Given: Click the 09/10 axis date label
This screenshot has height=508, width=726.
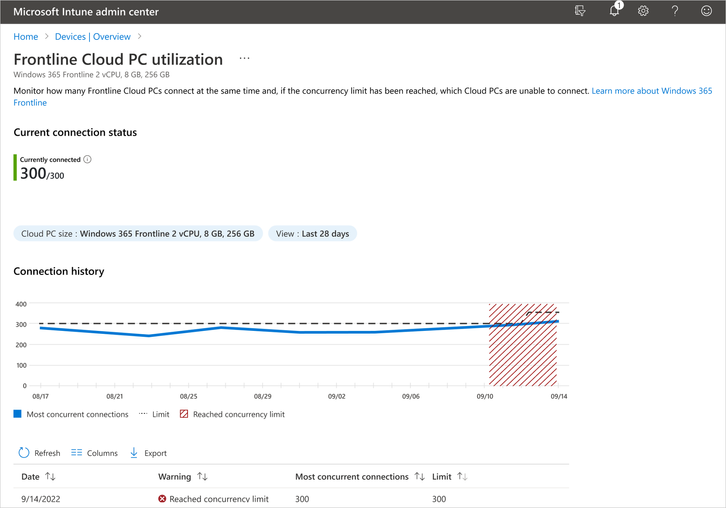Looking at the screenshot, I should [485, 396].
